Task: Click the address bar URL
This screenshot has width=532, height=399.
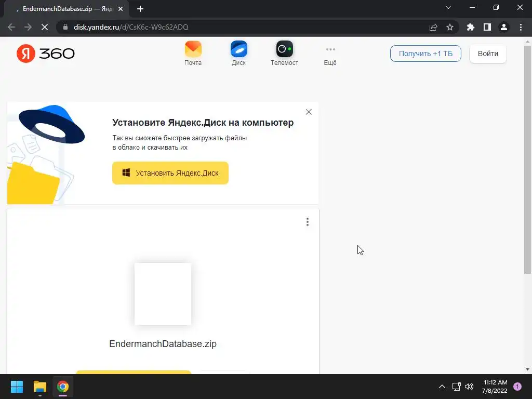Action: (131, 27)
